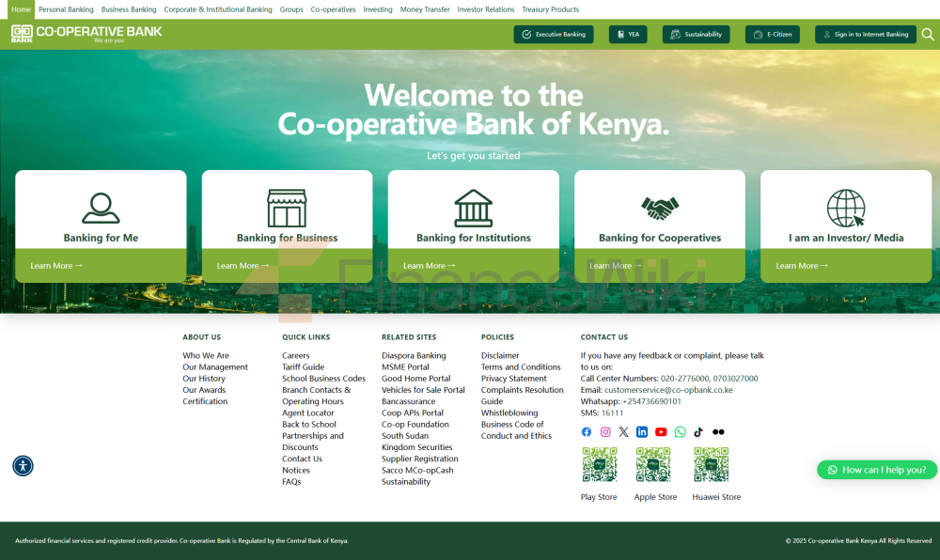Open the Kingdom Securities link
This screenshot has height=560, width=940.
[x=417, y=447]
